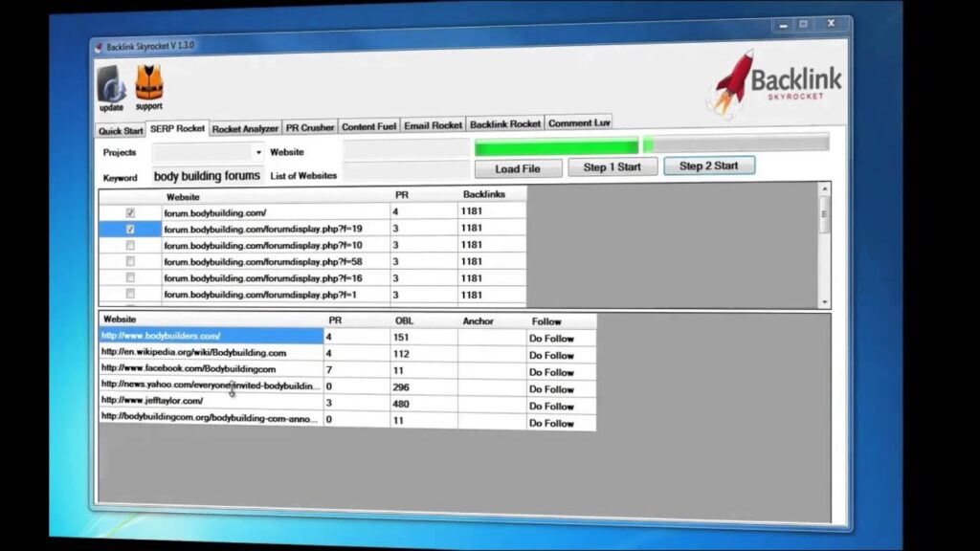Select the en.wikipedia.org/wiki/Bodybuilding.com row
The width and height of the screenshot is (980, 551).
[x=347, y=354]
